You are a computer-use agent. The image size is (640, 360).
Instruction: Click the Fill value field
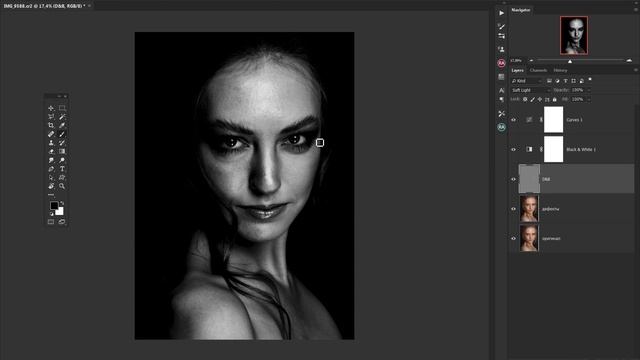578,99
